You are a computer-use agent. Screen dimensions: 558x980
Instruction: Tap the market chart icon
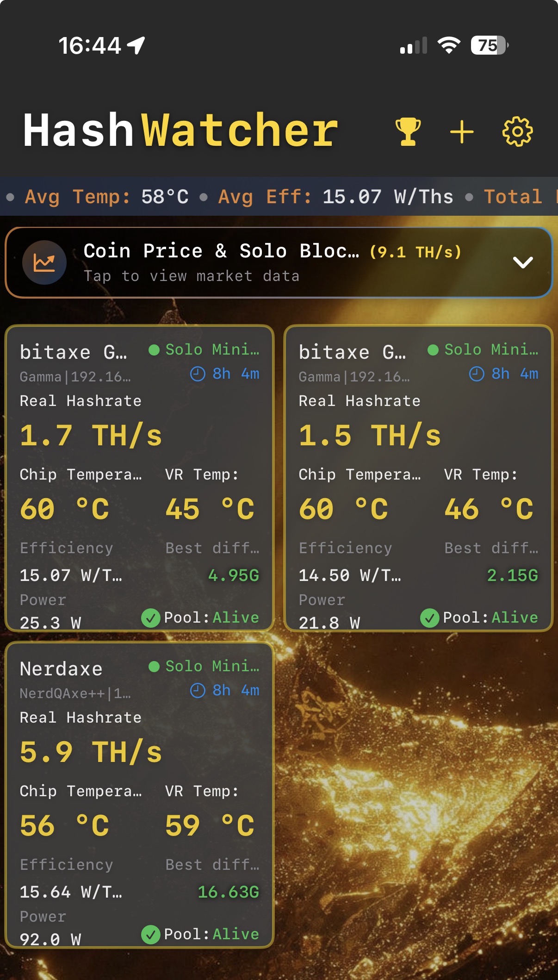[x=44, y=262]
